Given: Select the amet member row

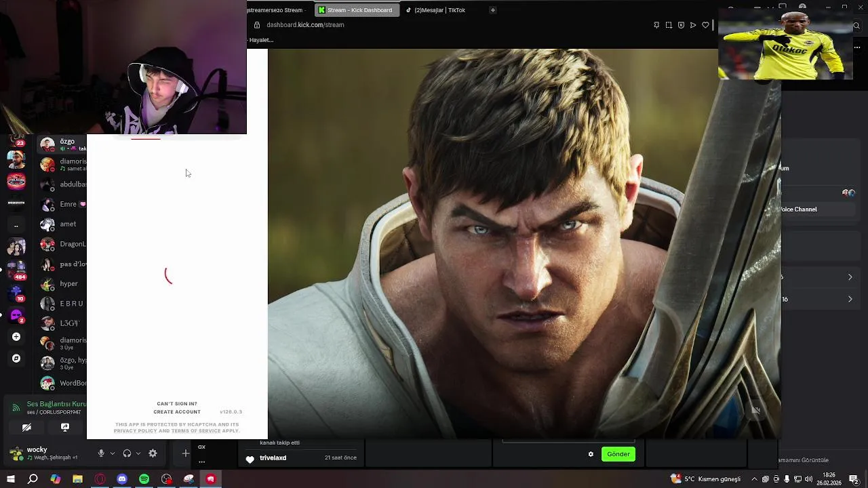Looking at the screenshot, I should tap(62, 224).
